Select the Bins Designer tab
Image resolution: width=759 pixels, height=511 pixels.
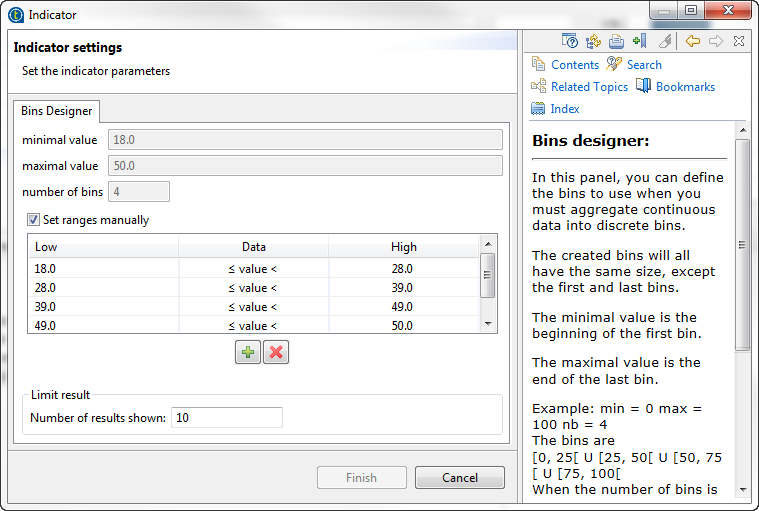point(57,111)
